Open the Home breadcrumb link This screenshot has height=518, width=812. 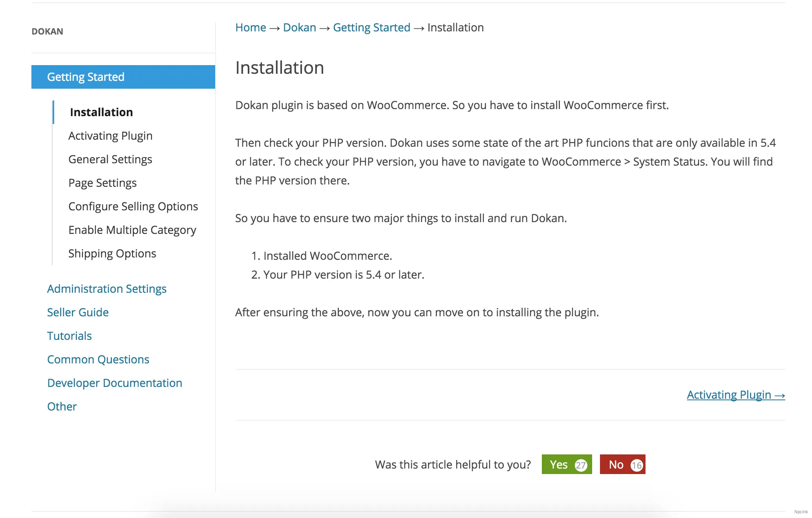pyautogui.click(x=251, y=27)
